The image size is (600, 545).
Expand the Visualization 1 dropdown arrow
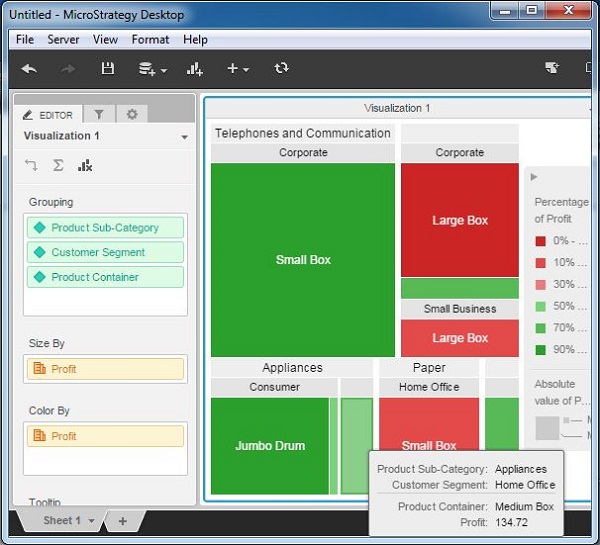pos(184,137)
